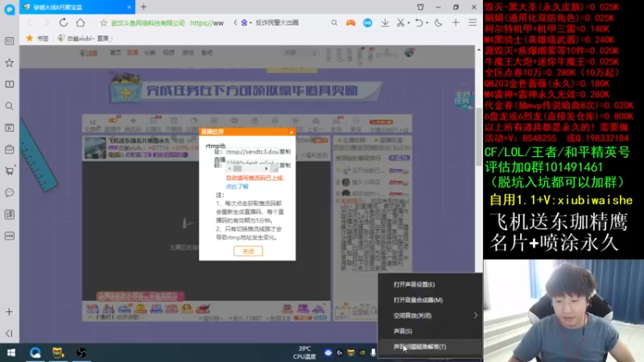Click the 关闭 button in dialog
644x362 pixels.
tap(248, 251)
